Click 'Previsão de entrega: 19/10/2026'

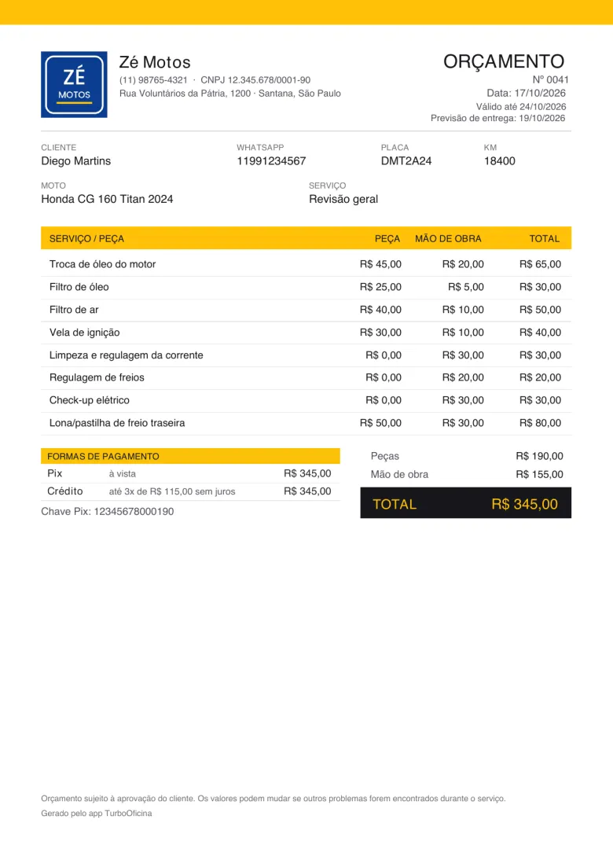(498, 118)
